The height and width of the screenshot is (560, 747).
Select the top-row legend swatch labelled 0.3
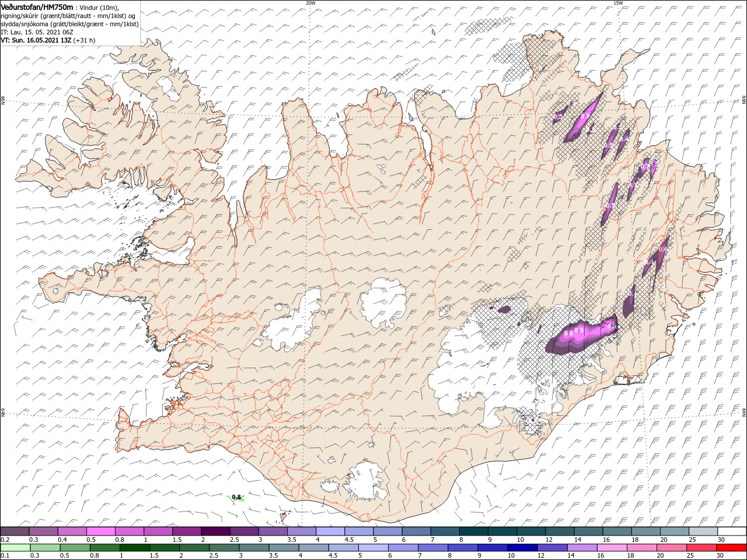point(43,531)
